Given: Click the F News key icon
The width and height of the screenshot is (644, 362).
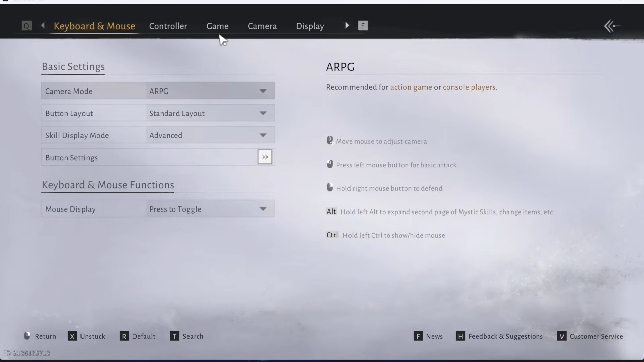Looking at the screenshot, I should click(418, 336).
